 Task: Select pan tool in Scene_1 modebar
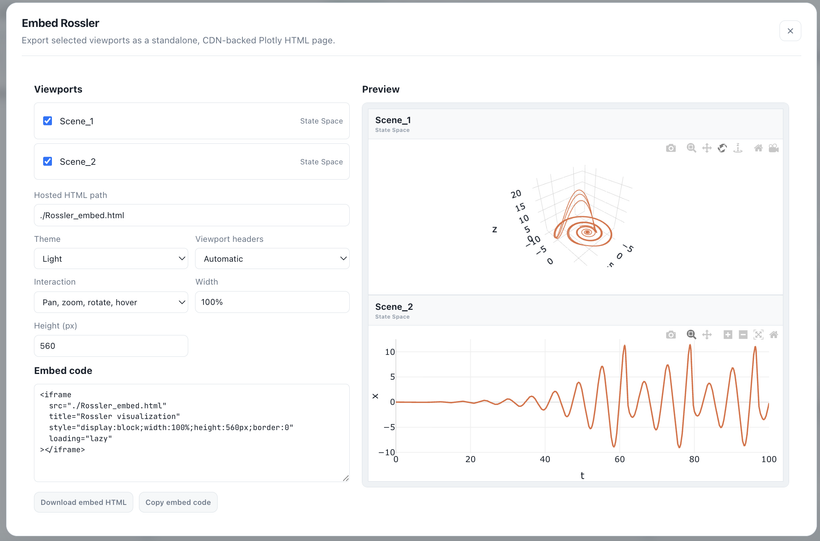(x=707, y=148)
